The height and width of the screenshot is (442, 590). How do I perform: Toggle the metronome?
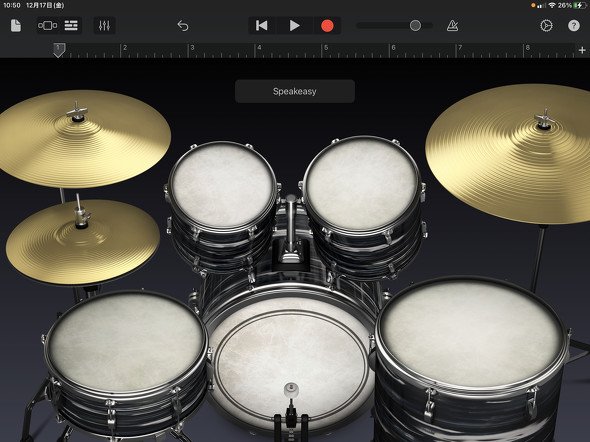(x=452, y=26)
